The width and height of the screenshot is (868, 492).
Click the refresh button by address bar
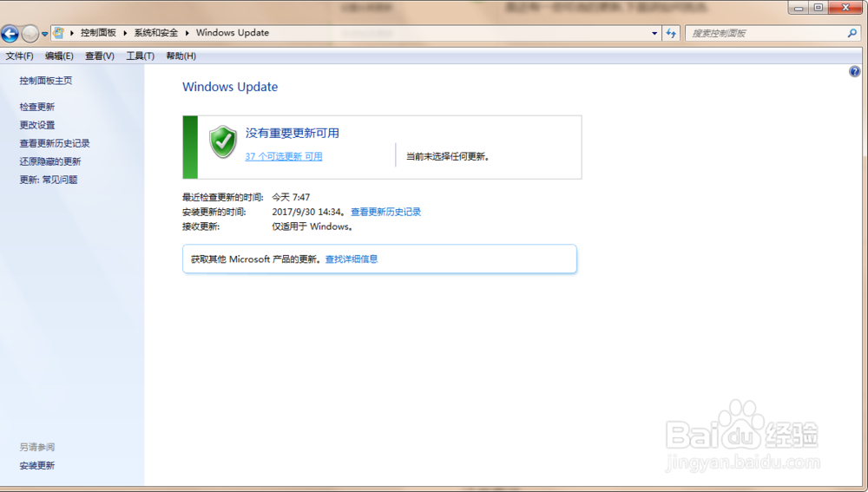coord(671,33)
